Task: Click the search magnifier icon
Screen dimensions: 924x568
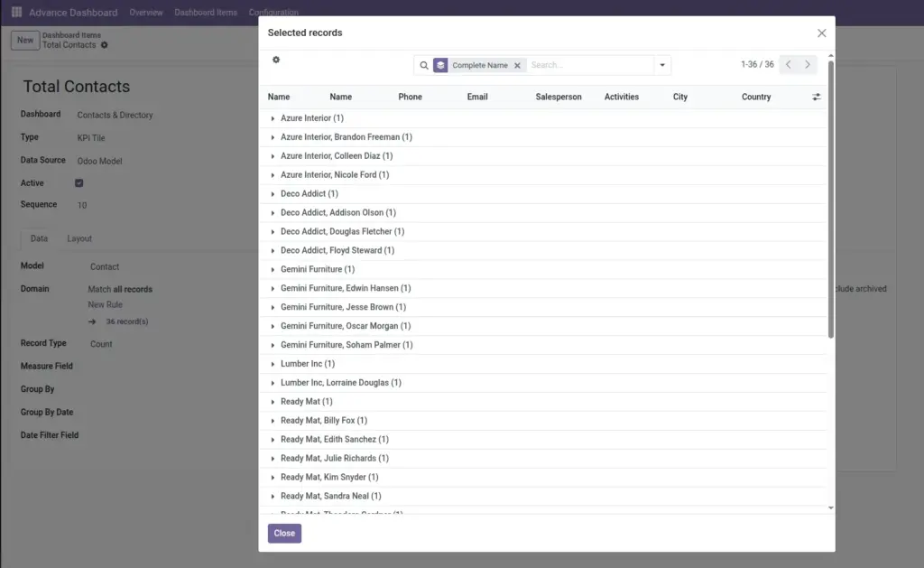Action: (424, 66)
